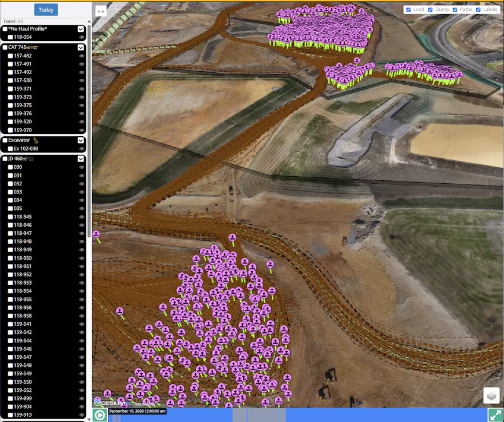
Task: Toggle visibility eye for 159-520
Action: [82, 122]
